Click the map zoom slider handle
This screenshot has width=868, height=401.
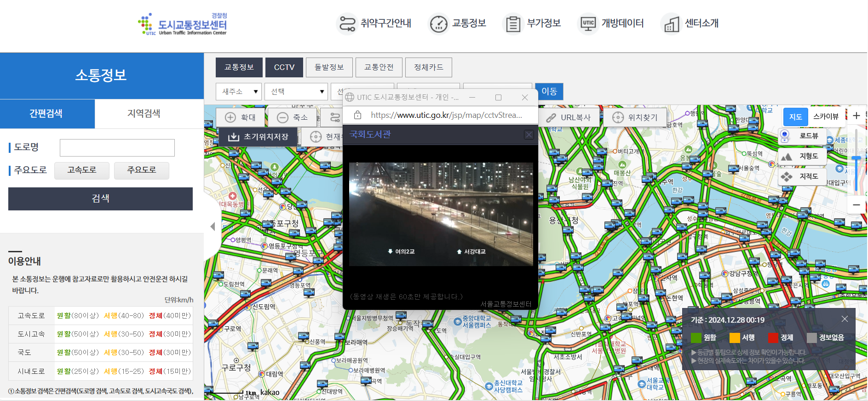pos(857,158)
